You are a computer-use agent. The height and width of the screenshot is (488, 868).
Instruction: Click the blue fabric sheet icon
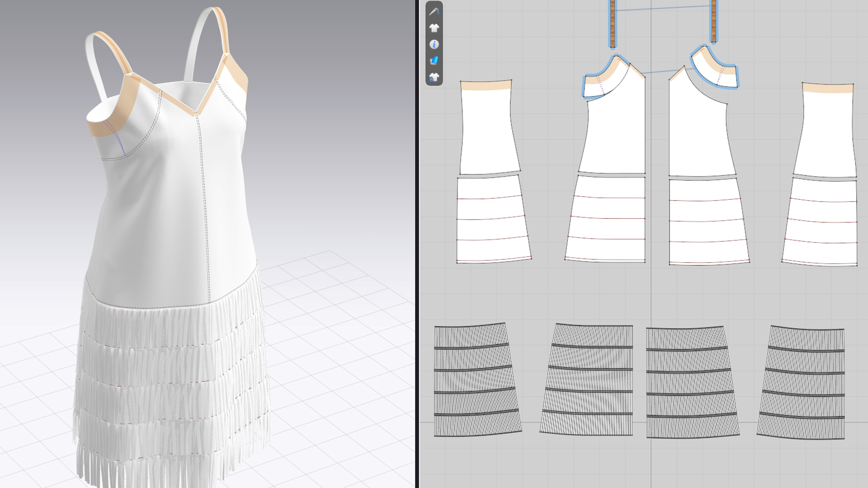click(x=434, y=61)
